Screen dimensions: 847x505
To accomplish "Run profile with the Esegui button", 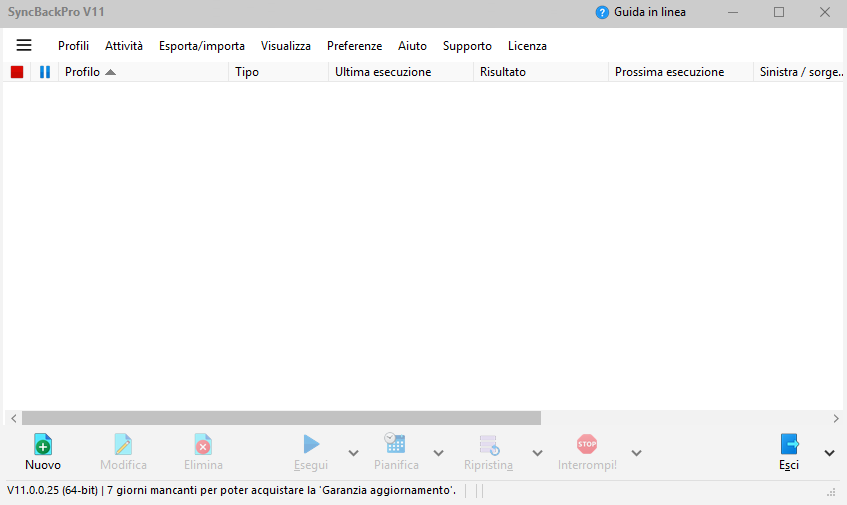I will point(311,453).
